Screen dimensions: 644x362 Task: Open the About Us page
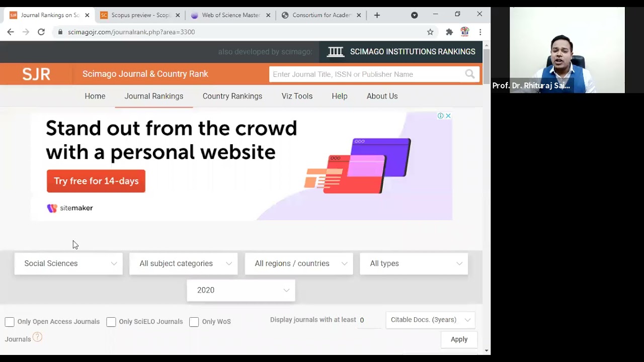[382, 96]
